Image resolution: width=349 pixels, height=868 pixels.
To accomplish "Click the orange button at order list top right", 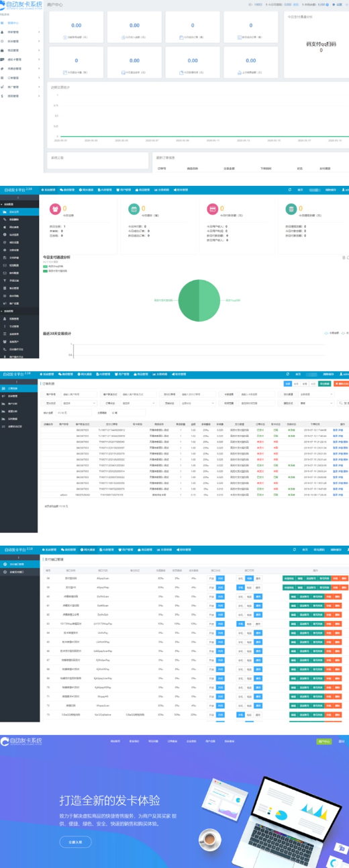I will click(x=340, y=383).
